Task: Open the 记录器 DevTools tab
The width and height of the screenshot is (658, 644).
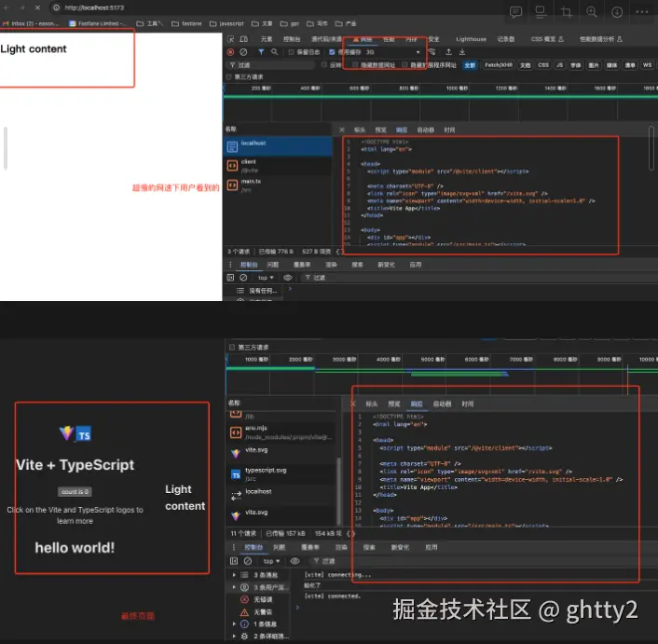Action: coord(506,39)
